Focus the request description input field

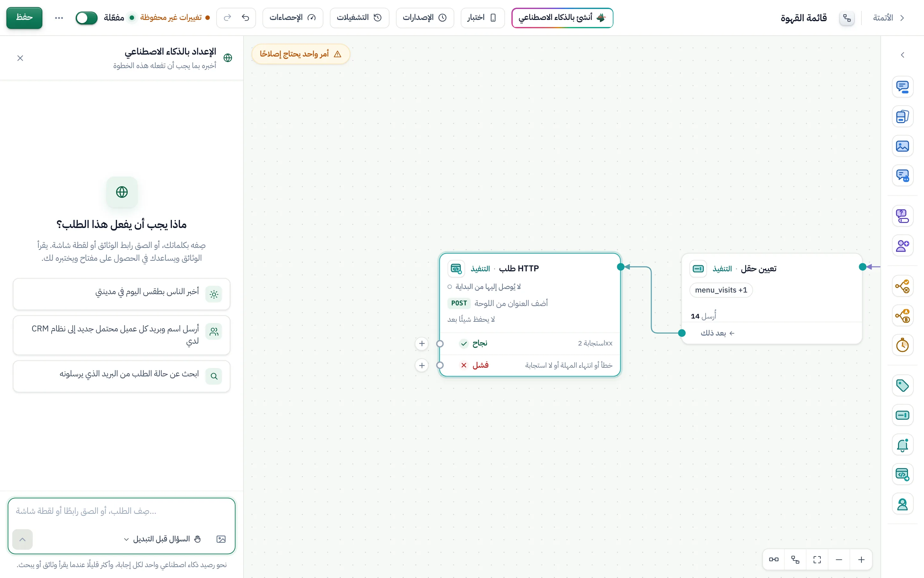(x=121, y=512)
